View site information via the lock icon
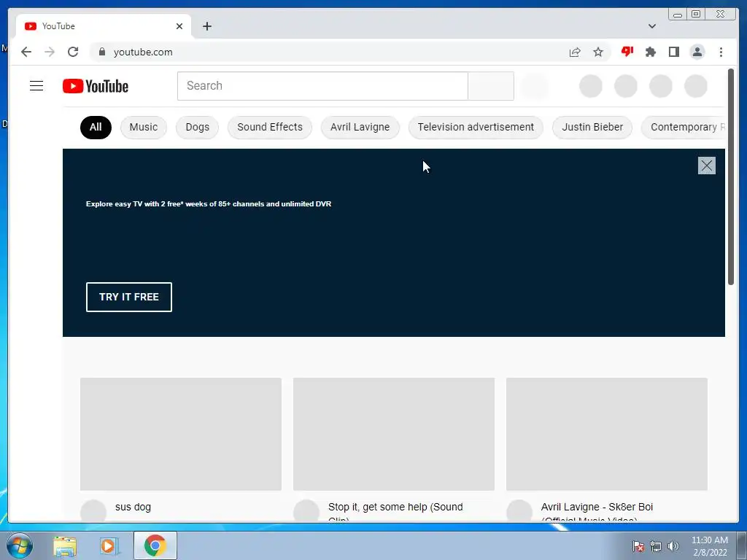Image resolution: width=747 pixels, height=560 pixels. click(x=102, y=52)
